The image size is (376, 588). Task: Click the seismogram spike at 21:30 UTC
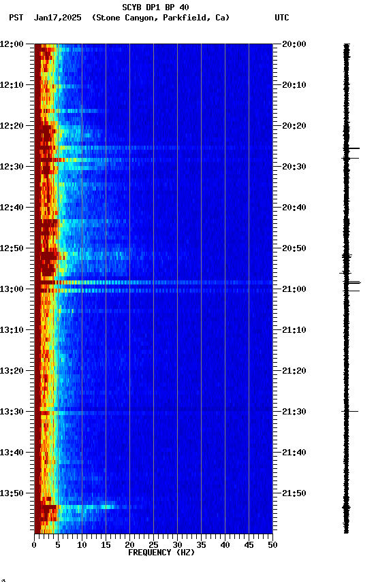[349, 411]
